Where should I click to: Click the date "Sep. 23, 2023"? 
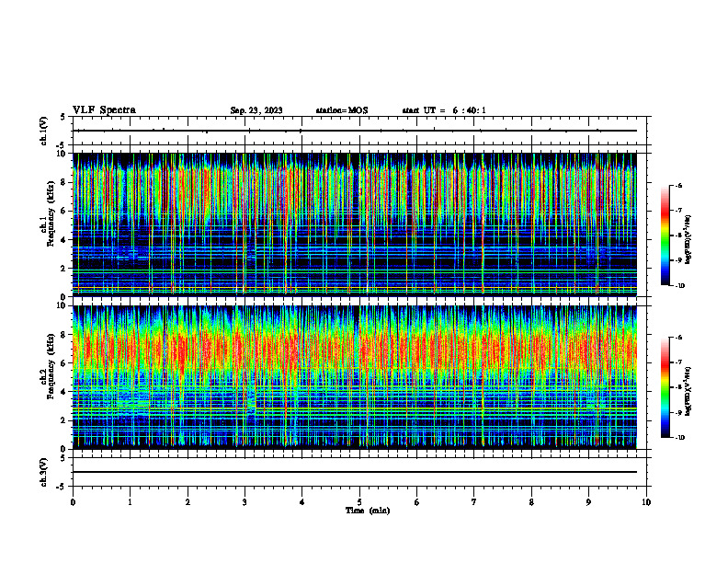click(256, 110)
